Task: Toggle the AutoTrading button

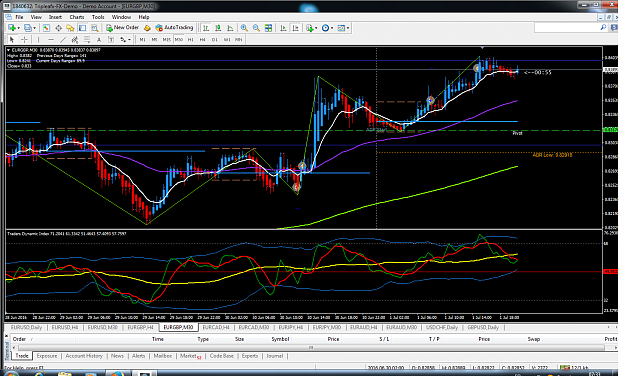Action: coord(174,28)
